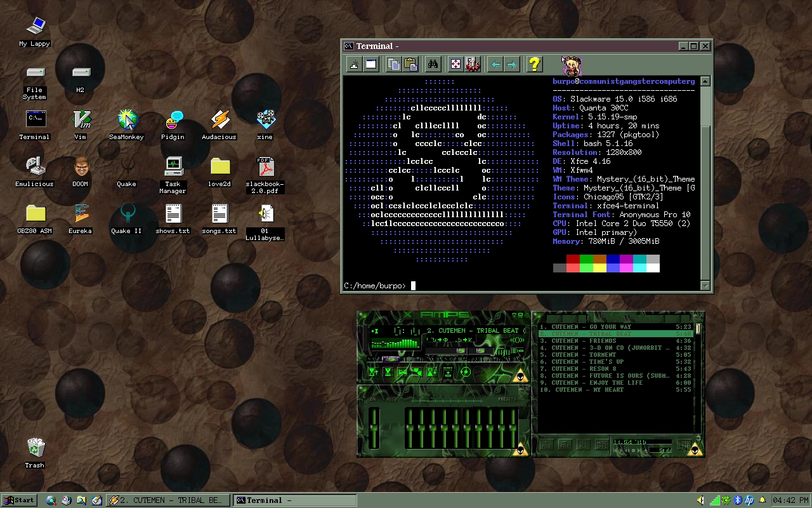Select the DOOM desktop icon
The image size is (812, 508).
pos(80,171)
